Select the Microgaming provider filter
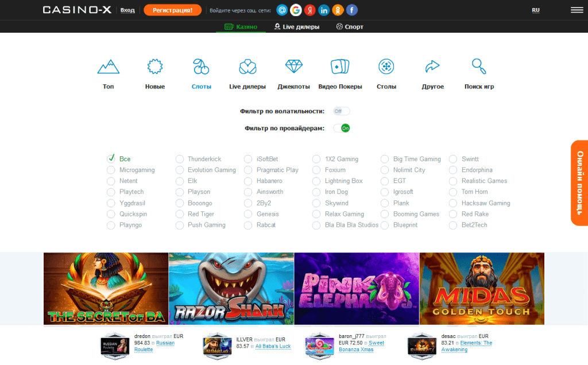The image size is (588, 365). click(x=131, y=170)
